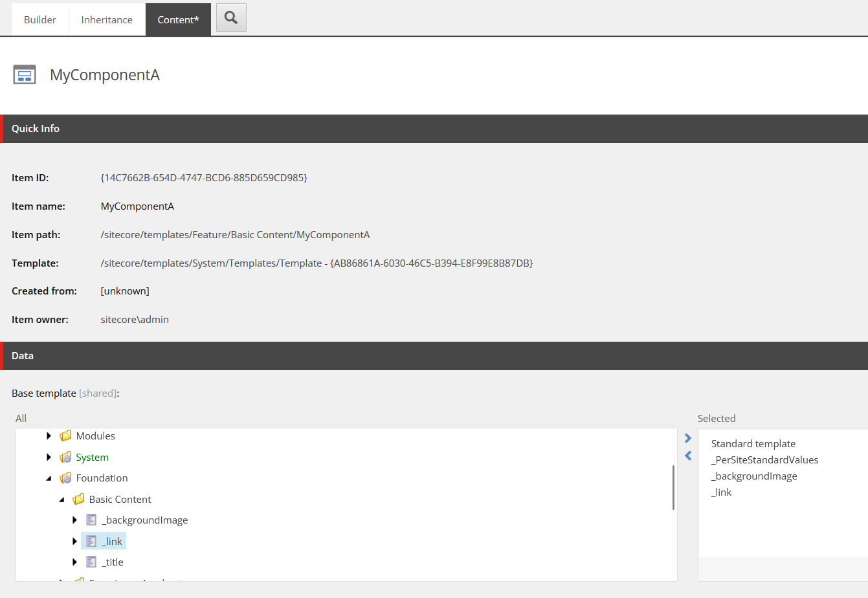Select Standard template in Selected list
The image size is (868, 598).
point(753,444)
